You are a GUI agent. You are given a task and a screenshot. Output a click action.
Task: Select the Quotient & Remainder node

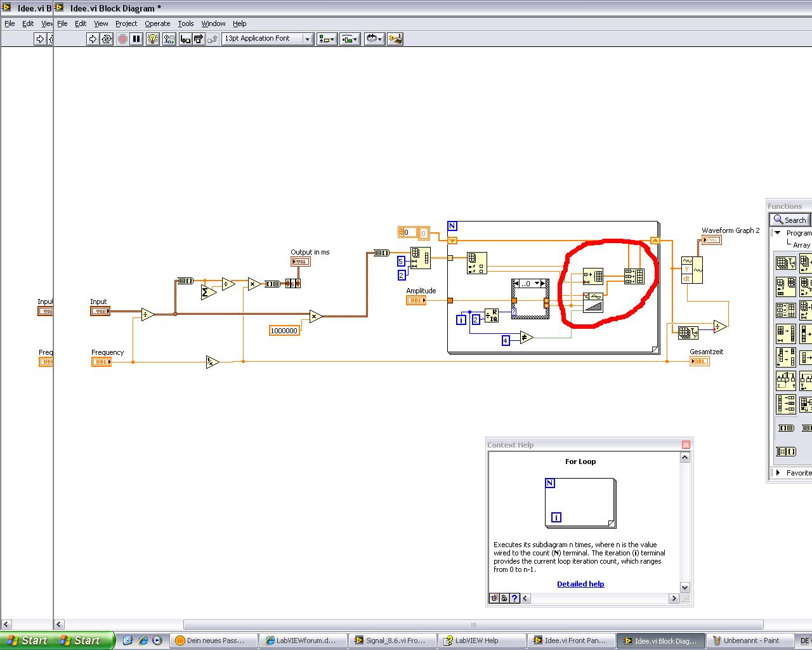tap(492, 315)
